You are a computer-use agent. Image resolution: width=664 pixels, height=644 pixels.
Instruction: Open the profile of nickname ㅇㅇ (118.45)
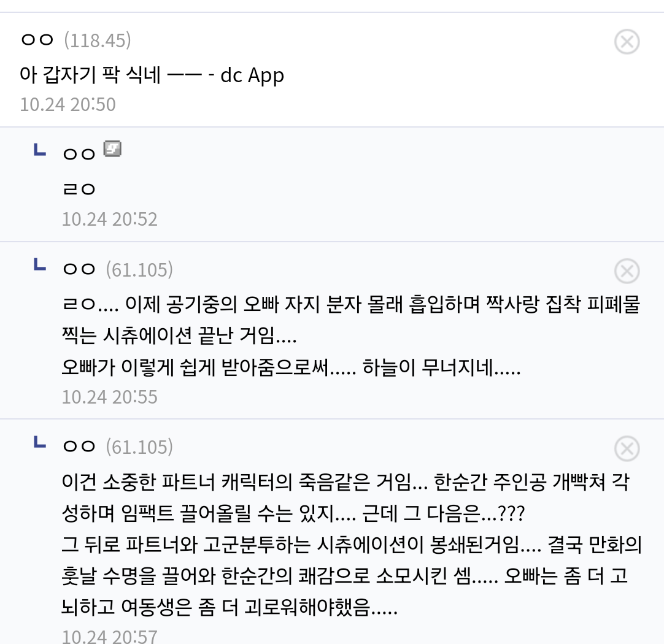pyautogui.click(x=37, y=40)
